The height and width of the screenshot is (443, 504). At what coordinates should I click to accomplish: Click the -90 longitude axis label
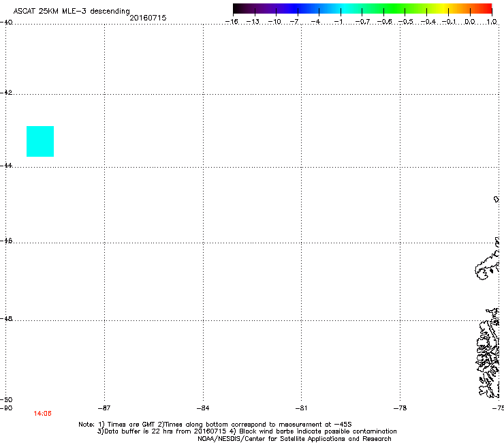point(6,408)
